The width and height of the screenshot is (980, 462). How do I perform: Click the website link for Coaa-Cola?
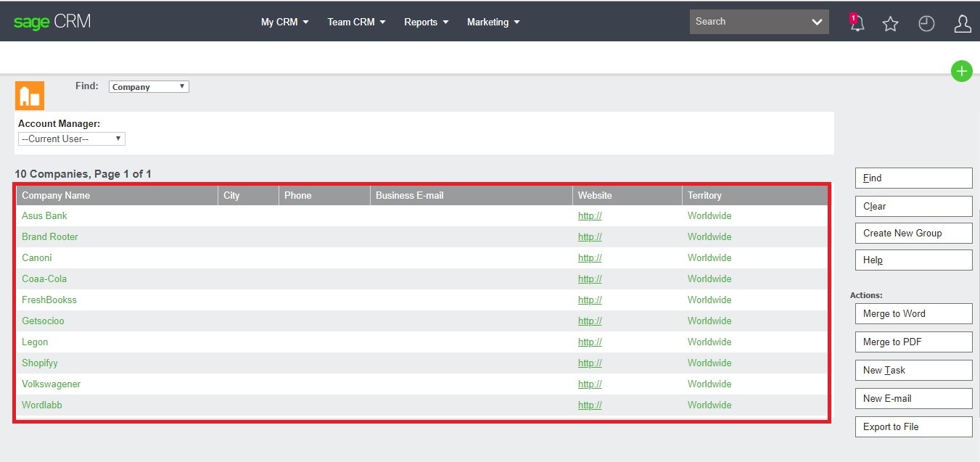pos(590,279)
